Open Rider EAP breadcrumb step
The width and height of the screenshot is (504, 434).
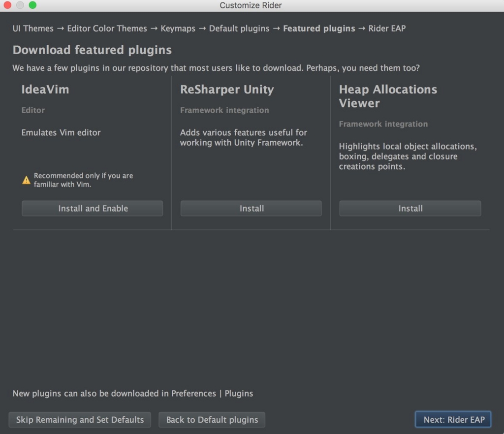point(387,29)
